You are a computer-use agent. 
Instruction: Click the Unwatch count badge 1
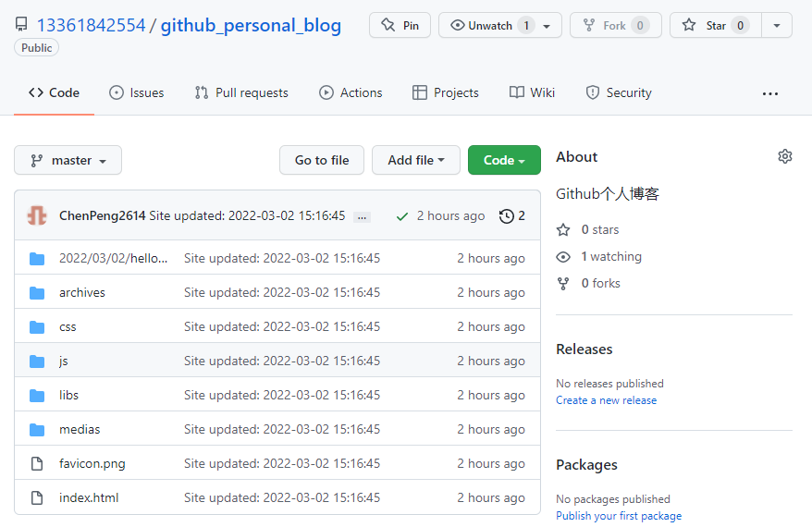pyautogui.click(x=526, y=25)
